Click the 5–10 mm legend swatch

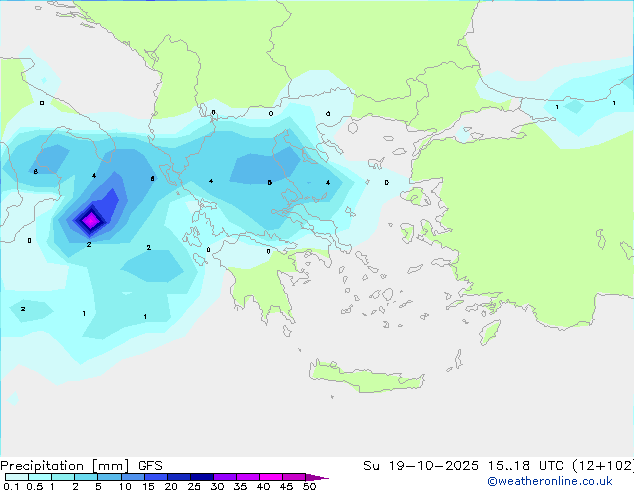point(109,477)
